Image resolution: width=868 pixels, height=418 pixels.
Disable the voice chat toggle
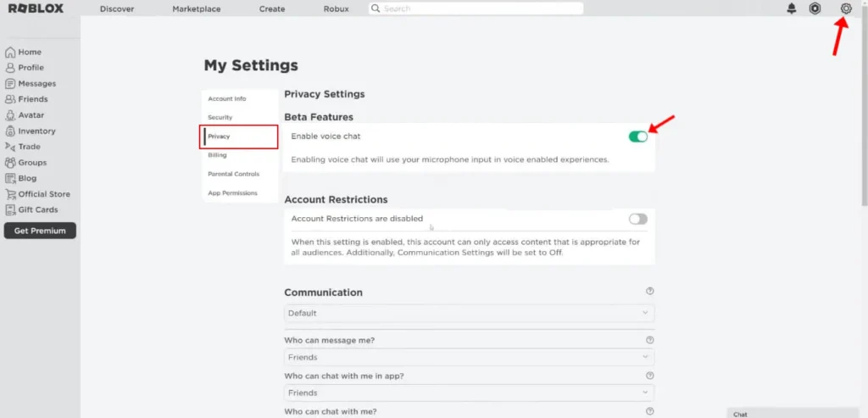637,137
